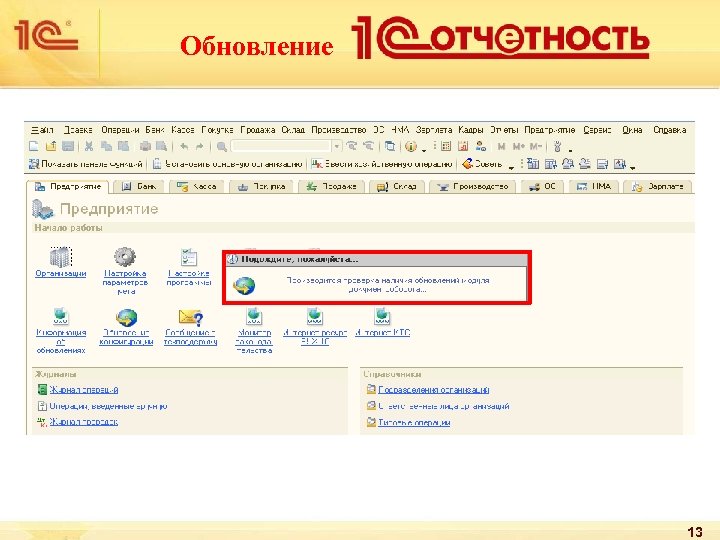Click the M+ memory button
Viewport: 720px width, 540px height.
pos(518,146)
